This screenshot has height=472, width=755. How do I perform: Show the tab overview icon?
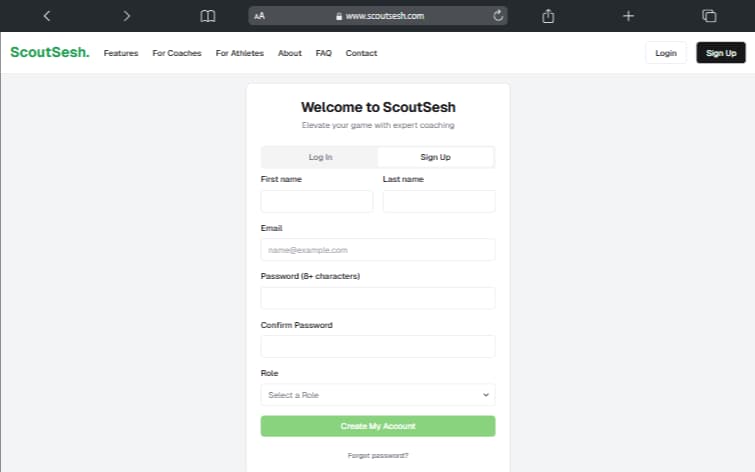pos(709,16)
